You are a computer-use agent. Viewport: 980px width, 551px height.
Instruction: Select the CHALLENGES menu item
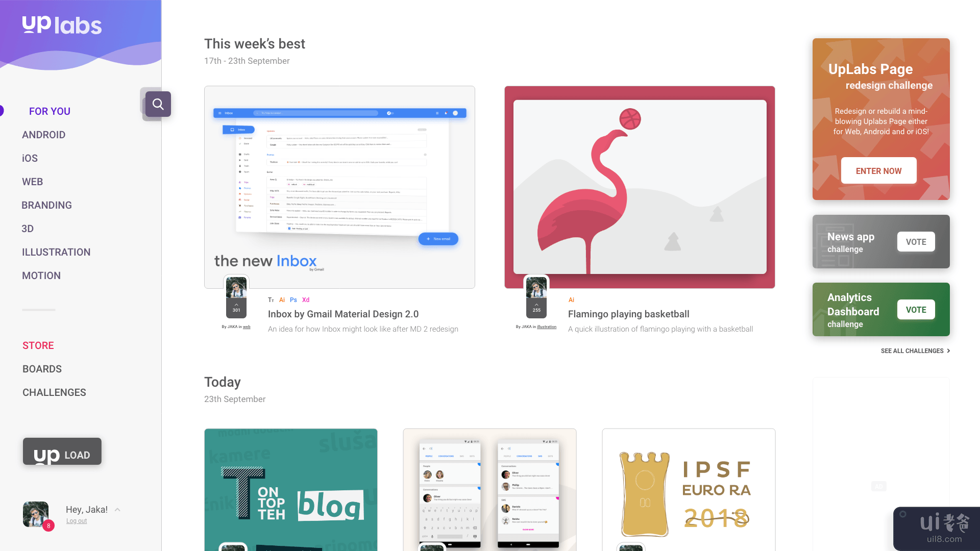[54, 391]
